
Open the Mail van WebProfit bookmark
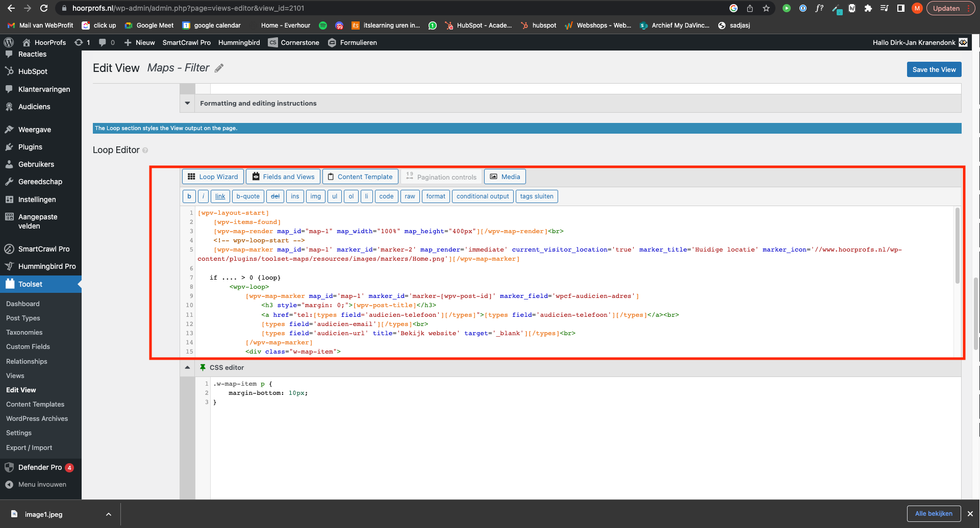pos(41,25)
